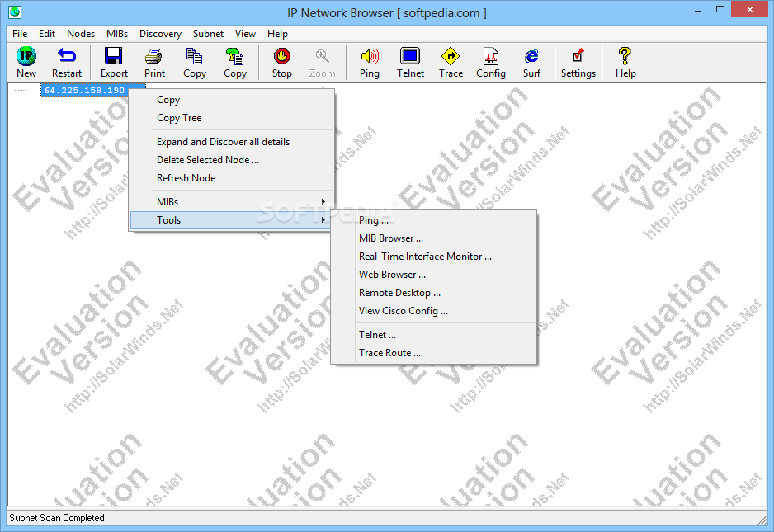The image size is (774, 532).
Task: Choose Web Browser ... in submenu
Action: pyautogui.click(x=433, y=275)
